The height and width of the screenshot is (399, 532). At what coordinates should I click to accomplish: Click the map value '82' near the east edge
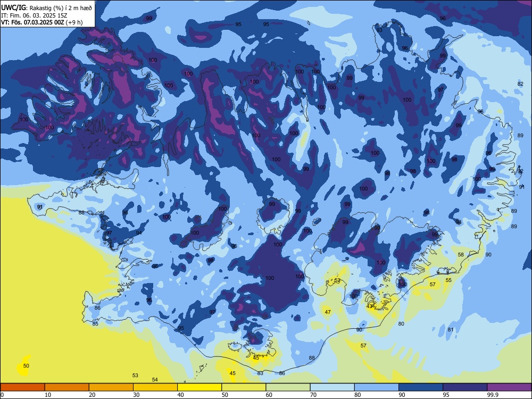[520, 84]
